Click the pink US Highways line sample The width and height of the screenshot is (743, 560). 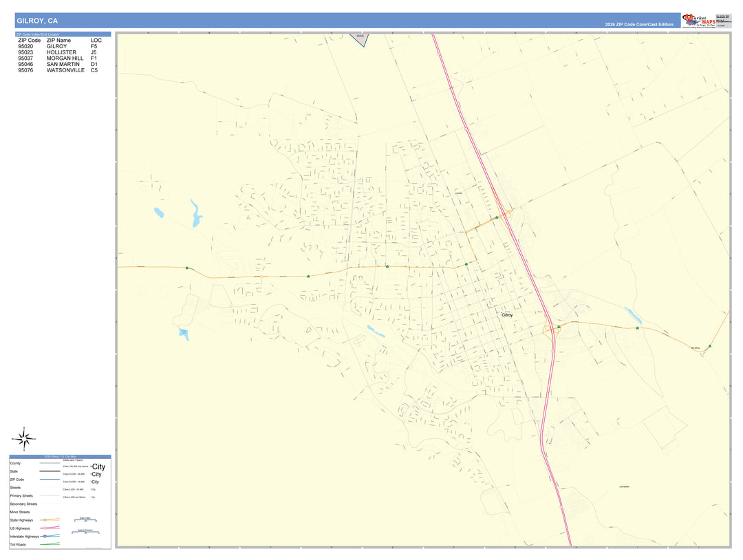(50, 528)
